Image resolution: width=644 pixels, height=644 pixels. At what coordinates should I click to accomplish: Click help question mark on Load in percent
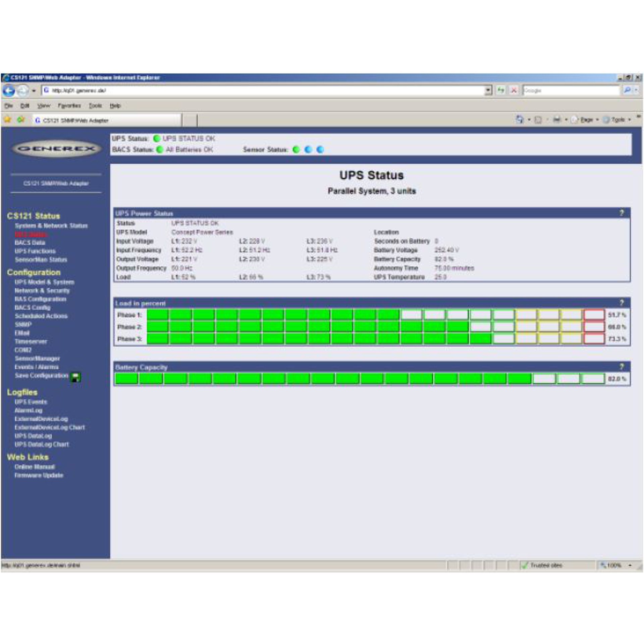click(x=622, y=303)
